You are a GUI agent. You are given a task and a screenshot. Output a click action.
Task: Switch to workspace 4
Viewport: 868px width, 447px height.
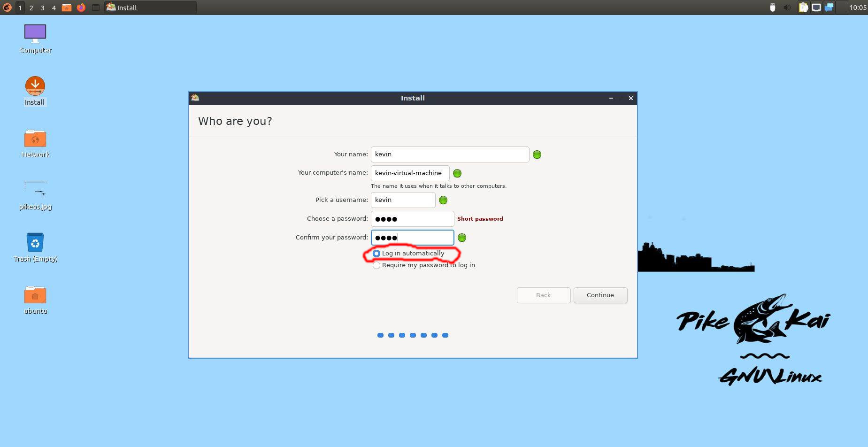(54, 8)
